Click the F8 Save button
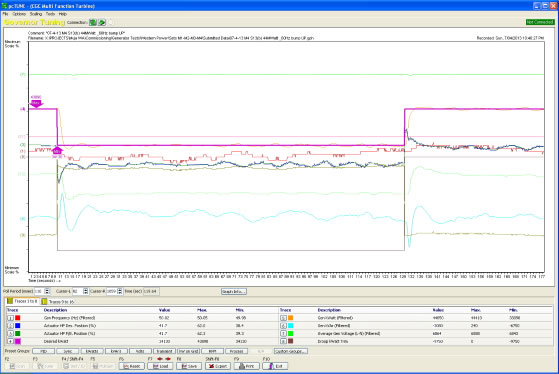 [189, 366]
